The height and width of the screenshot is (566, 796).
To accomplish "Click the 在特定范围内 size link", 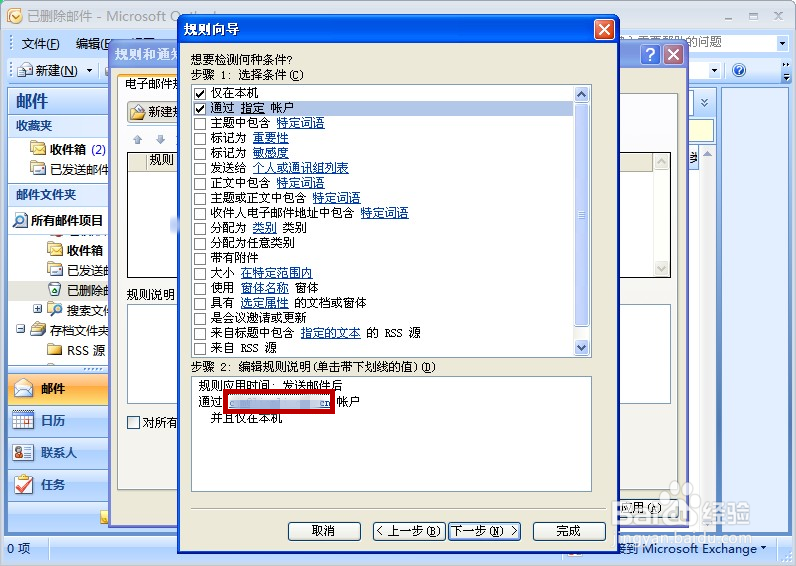I will tap(276, 273).
